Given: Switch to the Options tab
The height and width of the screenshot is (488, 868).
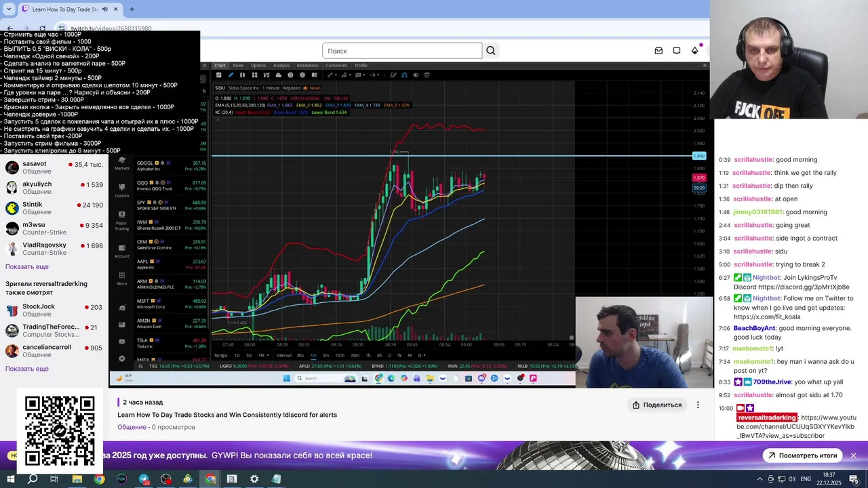Looking at the screenshot, I should coord(258,66).
